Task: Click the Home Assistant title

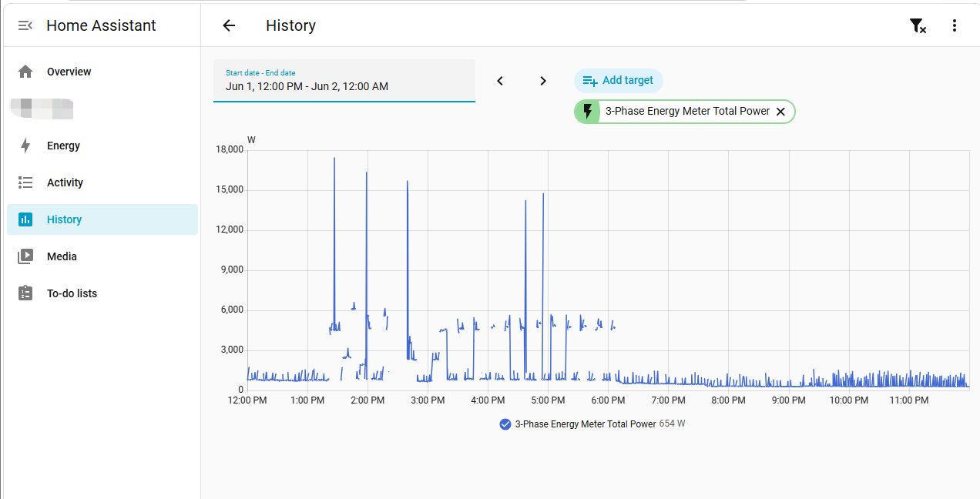Action: (101, 25)
